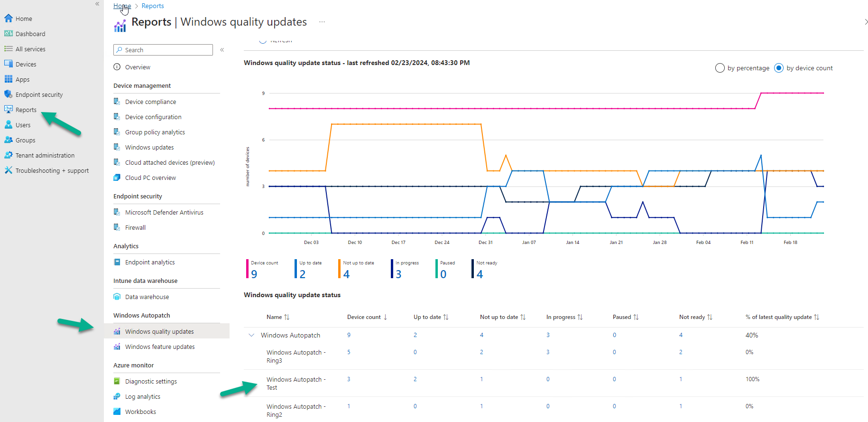
Task: Click the Reports icon in sidebar
Action: click(9, 110)
